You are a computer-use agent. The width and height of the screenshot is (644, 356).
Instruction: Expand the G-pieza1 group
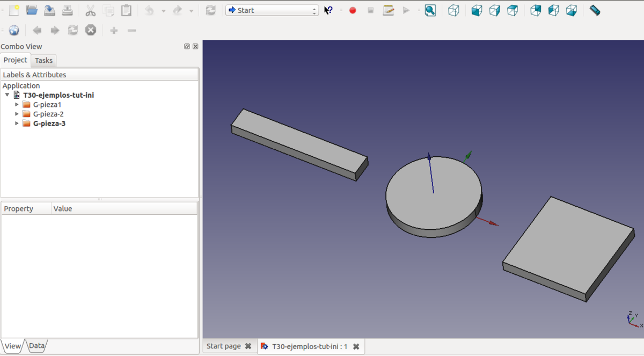tap(17, 105)
